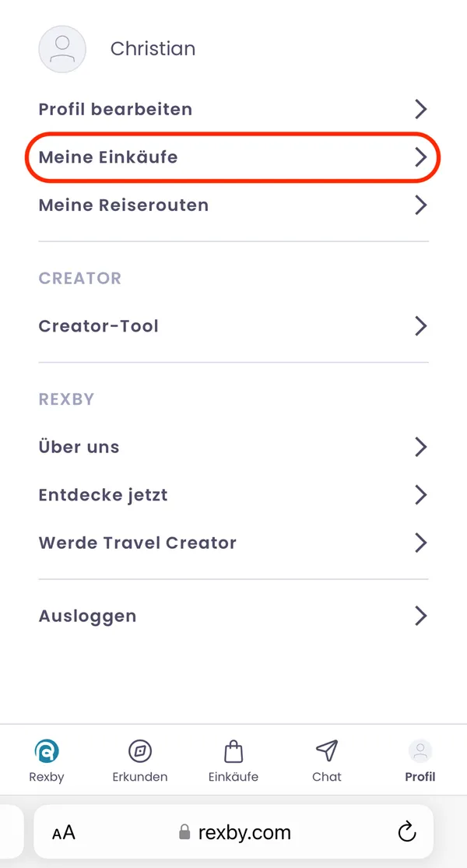Open Chat paper plane icon

coord(327,750)
